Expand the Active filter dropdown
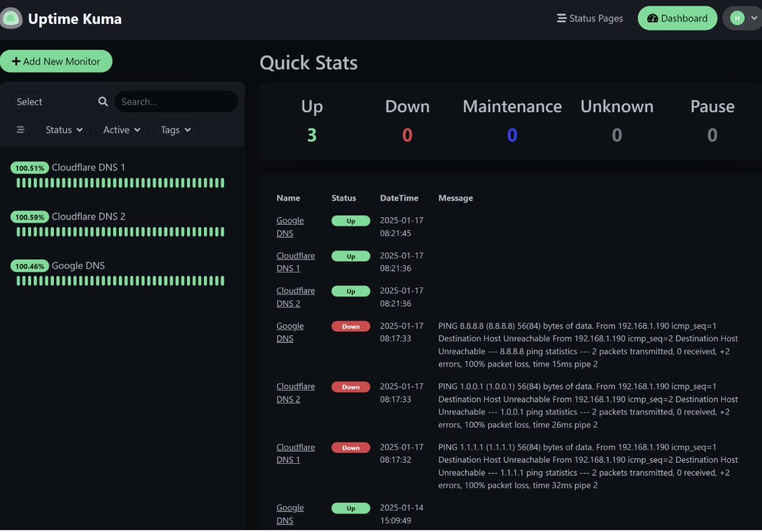 click(121, 130)
